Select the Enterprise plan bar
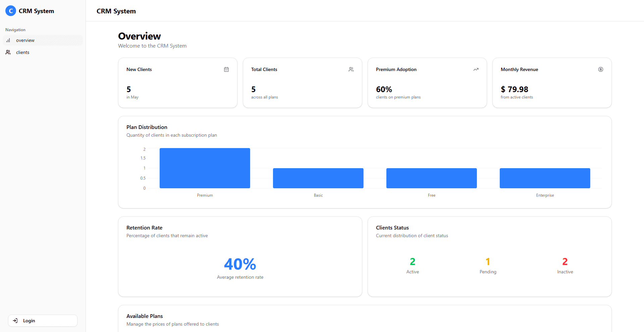This screenshot has width=644, height=332. pos(545,178)
